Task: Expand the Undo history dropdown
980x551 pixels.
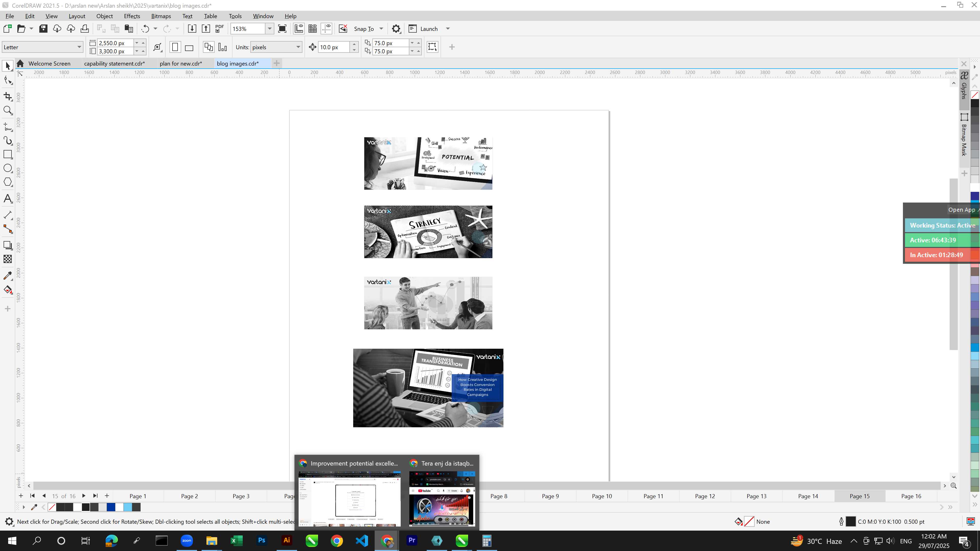Action: tap(155, 29)
